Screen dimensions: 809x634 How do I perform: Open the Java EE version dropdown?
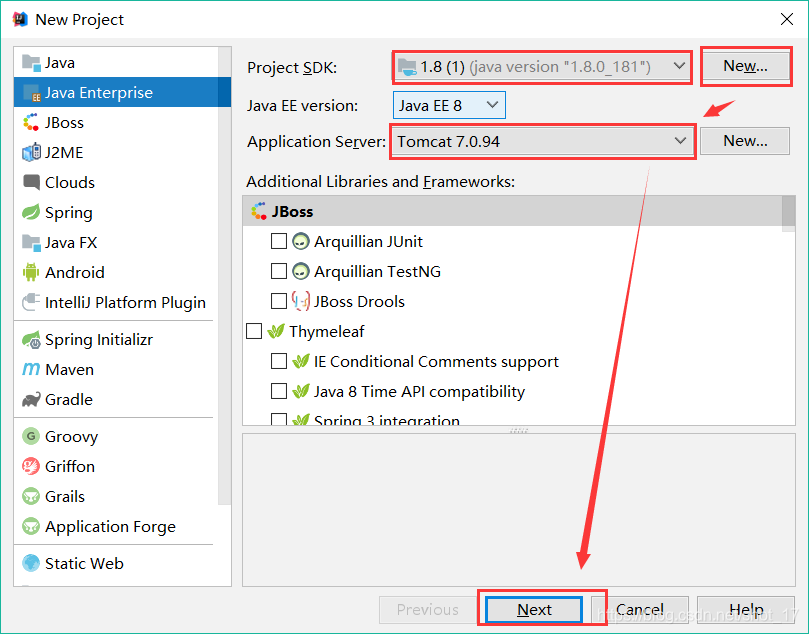point(449,105)
